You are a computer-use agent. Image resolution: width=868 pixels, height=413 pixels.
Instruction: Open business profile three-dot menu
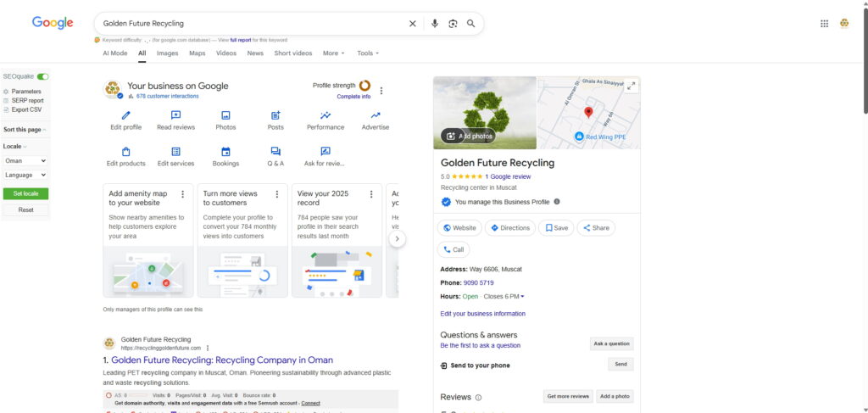[381, 90]
